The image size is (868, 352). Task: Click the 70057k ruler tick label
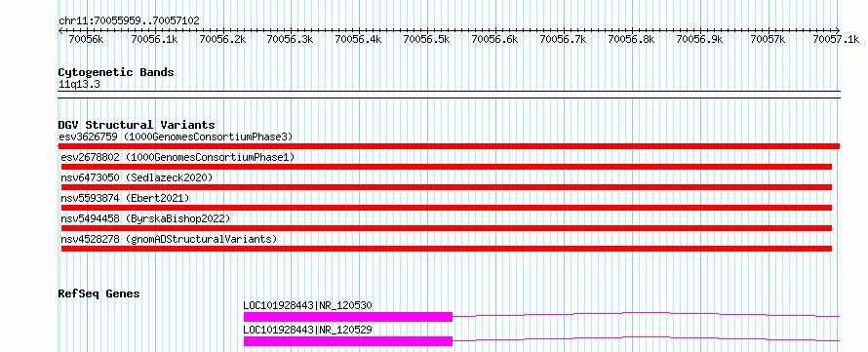pos(768,39)
